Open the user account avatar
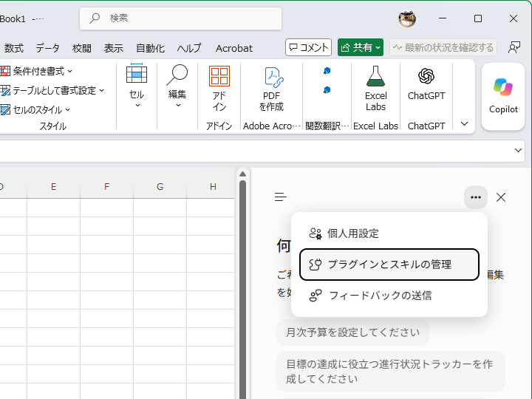 pos(407,18)
